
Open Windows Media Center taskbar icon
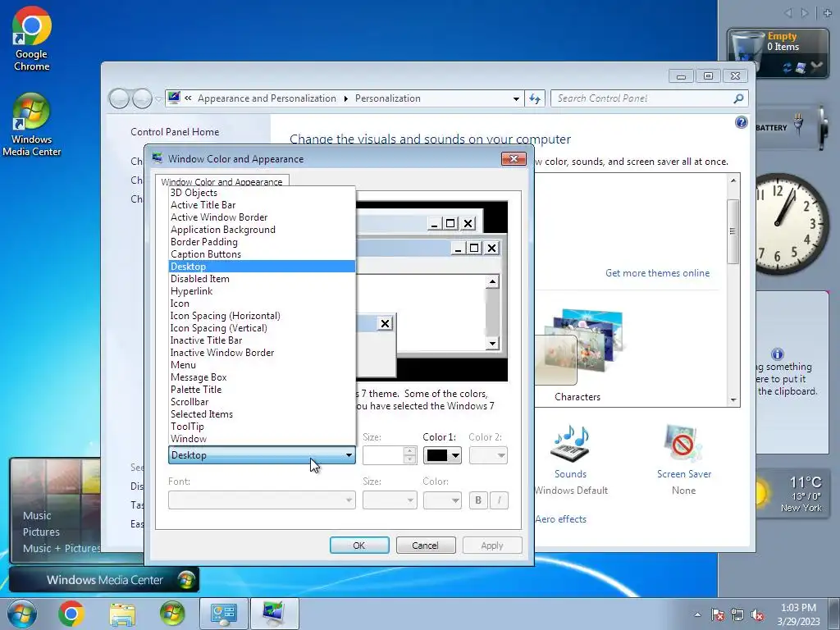click(x=172, y=614)
